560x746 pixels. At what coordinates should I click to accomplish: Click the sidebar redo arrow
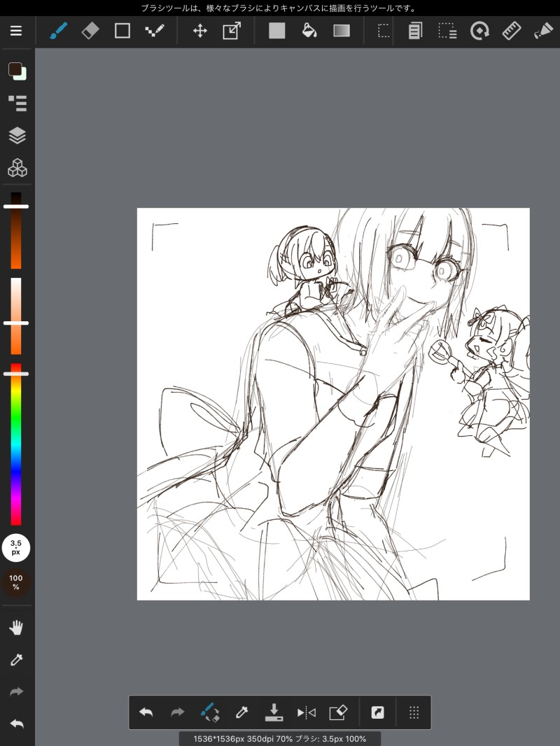[17, 691]
